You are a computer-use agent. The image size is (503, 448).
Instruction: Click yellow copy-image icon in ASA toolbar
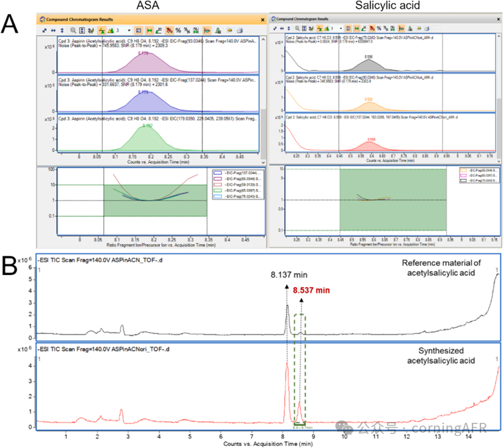tap(229, 30)
